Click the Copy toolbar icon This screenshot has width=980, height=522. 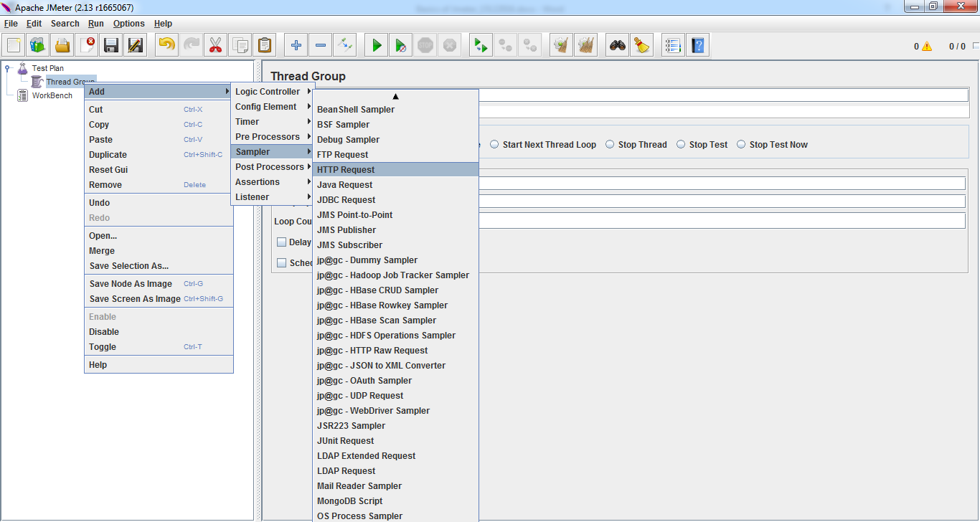pyautogui.click(x=240, y=45)
